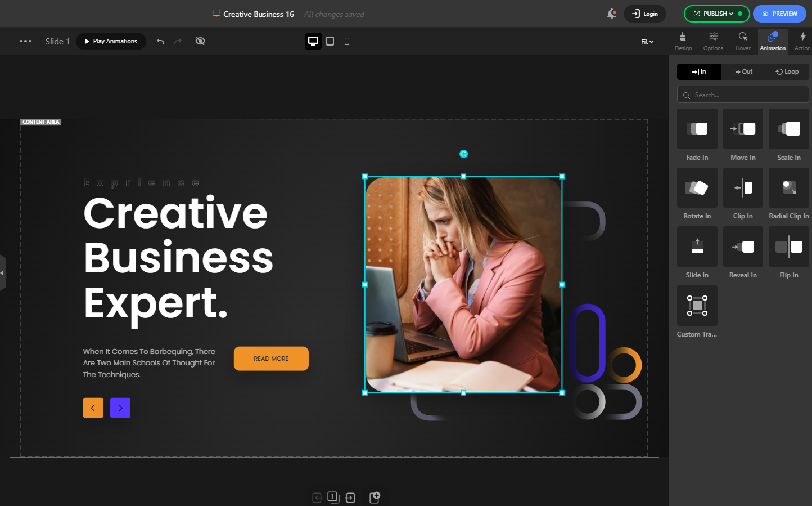Screen dimensions: 812x506
Task: Open the notifications bell
Action: pyautogui.click(x=612, y=14)
